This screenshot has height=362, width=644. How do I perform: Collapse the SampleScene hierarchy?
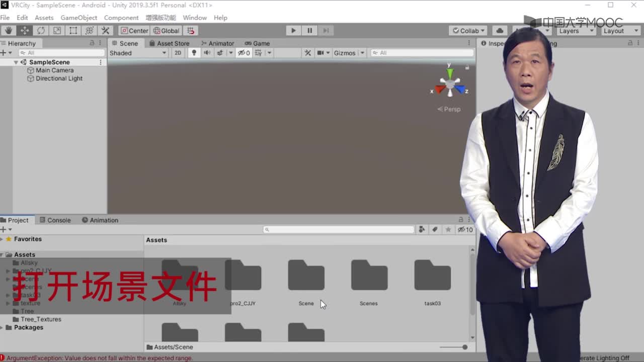coord(16,62)
